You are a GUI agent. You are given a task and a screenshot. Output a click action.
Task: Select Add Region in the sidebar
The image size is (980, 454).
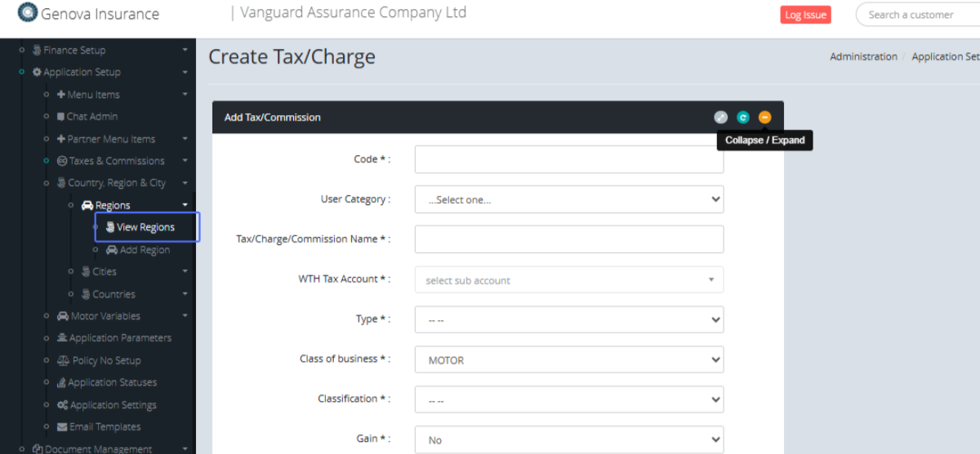tap(144, 250)
